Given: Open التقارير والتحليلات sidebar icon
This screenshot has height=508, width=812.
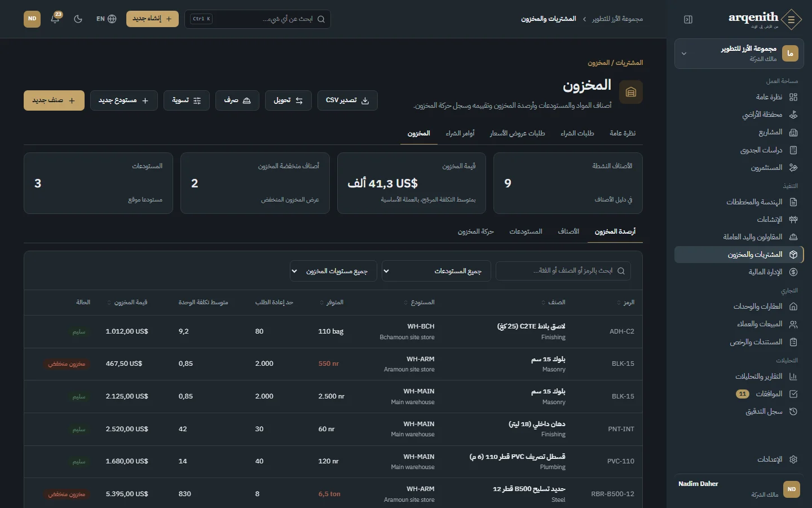Looking at the screenshot, I should click(x=793, y=376).
